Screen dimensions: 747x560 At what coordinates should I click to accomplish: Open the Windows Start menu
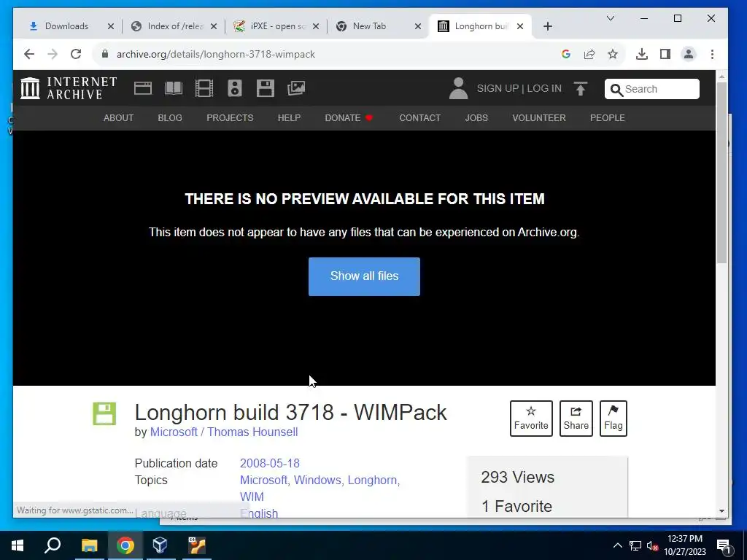18,545
